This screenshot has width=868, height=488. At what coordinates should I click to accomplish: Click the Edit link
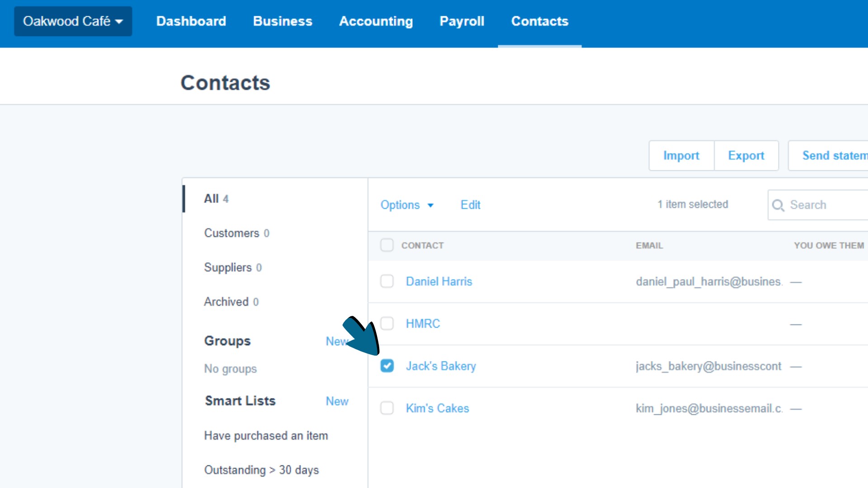(470, 205)
